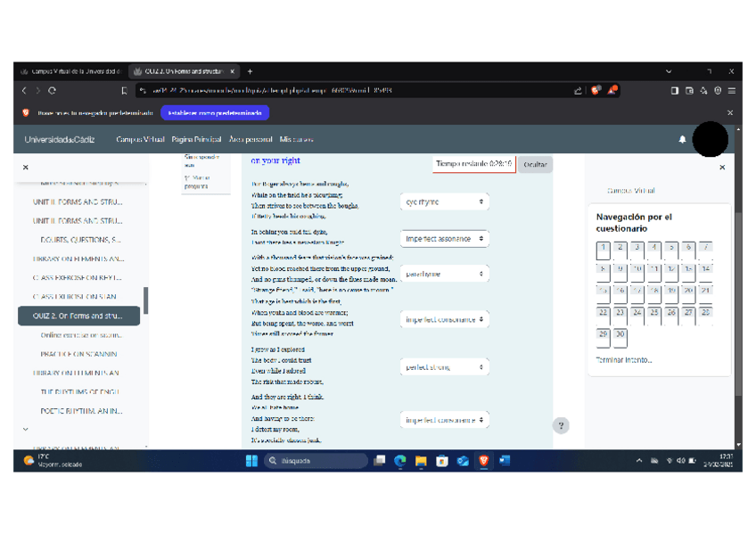The width and height of the screenshot is (756, 534).
Task: Click the 'Terminar intento...' link
Action: click(623, 360)
